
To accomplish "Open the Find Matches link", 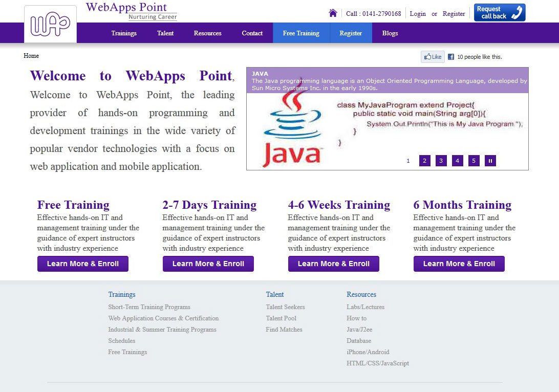I will tap(284, 330).
